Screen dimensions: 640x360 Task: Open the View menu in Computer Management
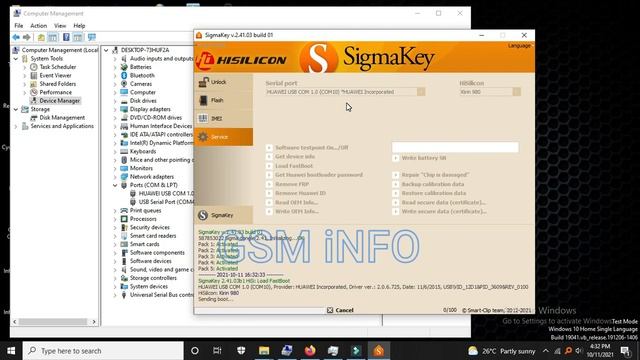(x=60, y=25)
